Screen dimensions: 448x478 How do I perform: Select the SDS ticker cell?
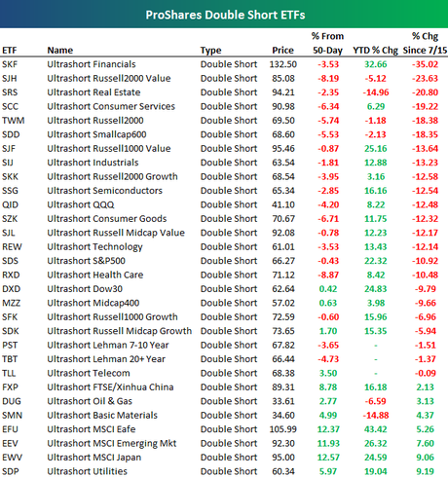pyautogui.click(x=10, y=261)
